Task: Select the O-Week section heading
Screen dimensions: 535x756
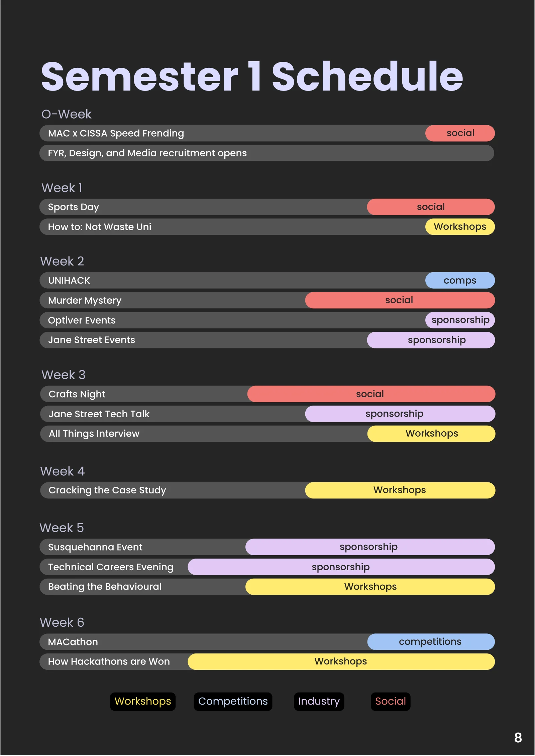Action: click(66, 114)
